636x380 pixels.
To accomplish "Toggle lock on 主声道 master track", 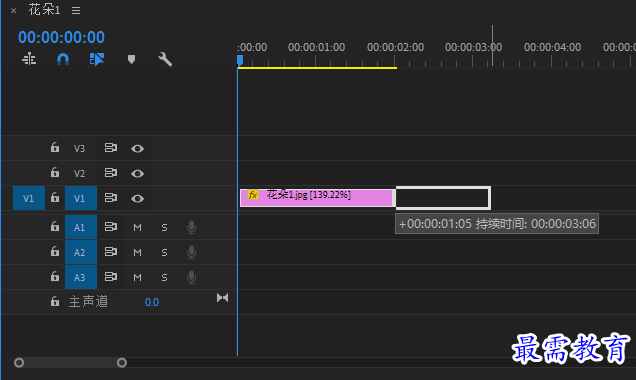I will click(55, 301).
